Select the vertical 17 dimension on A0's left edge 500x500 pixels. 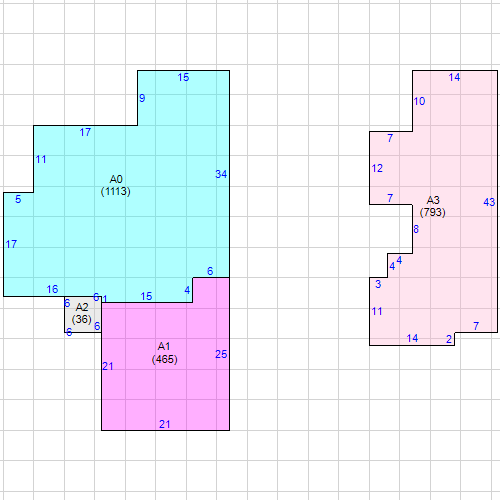[x=11, y=244]
